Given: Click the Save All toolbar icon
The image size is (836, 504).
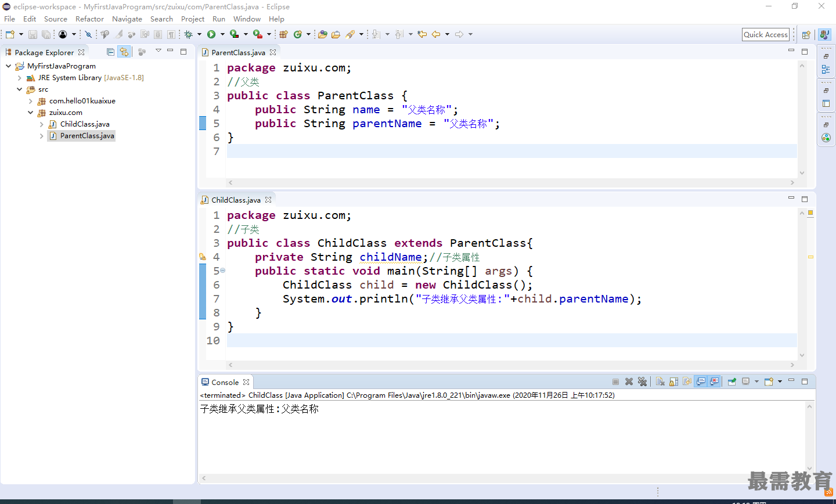Looking at the screenshot, I should click(46, 34).
